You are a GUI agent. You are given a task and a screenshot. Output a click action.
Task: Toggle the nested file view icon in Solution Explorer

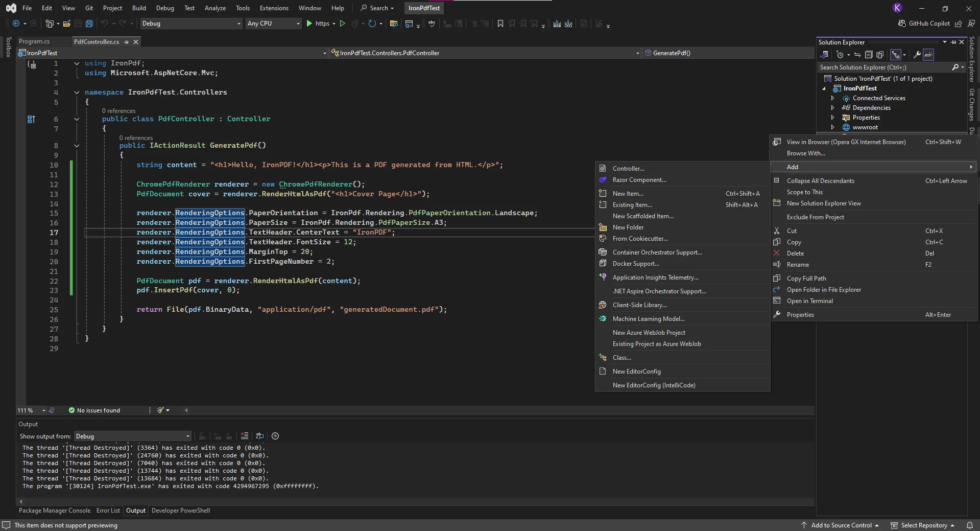coord(895,55)
